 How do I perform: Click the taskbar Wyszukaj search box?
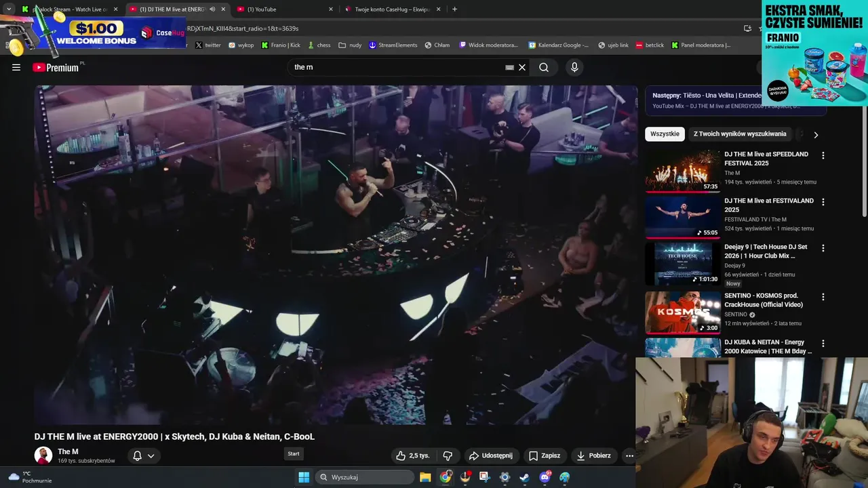[x=365, y=477]
